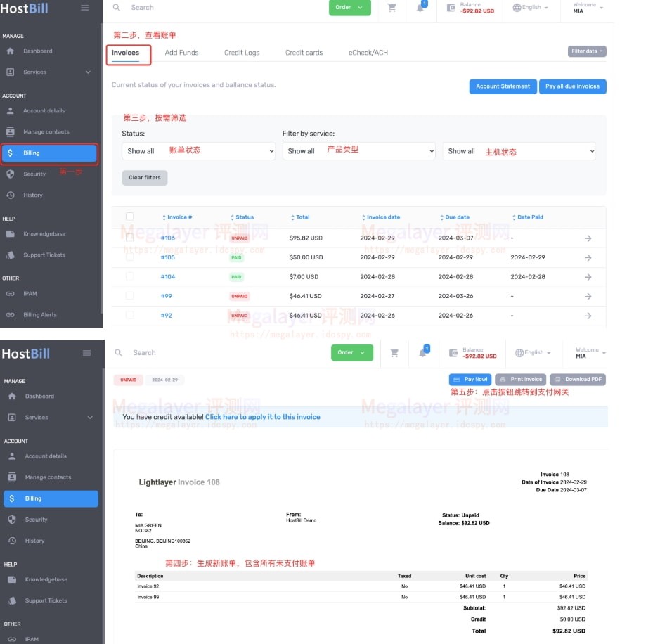Click the arrow icon for invoice #104
Image resolution: width=660 pixels, height=644 pixels.
(x=588, y=277)
